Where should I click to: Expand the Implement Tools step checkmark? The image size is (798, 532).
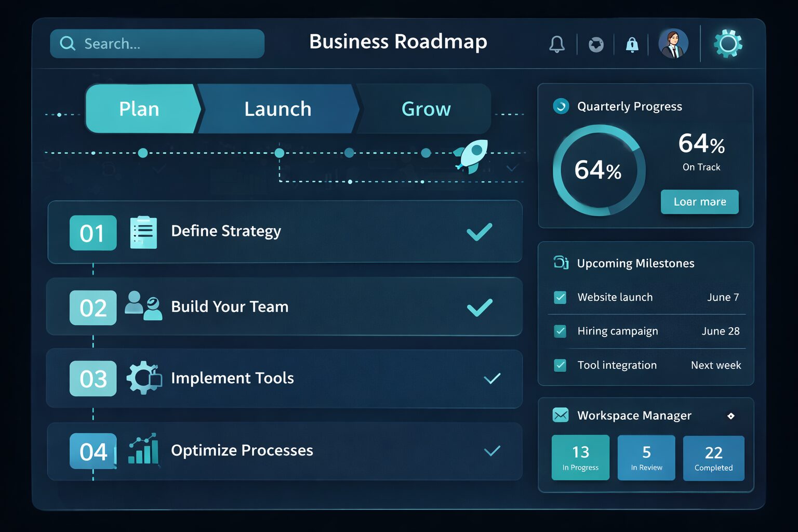[491, 379]
